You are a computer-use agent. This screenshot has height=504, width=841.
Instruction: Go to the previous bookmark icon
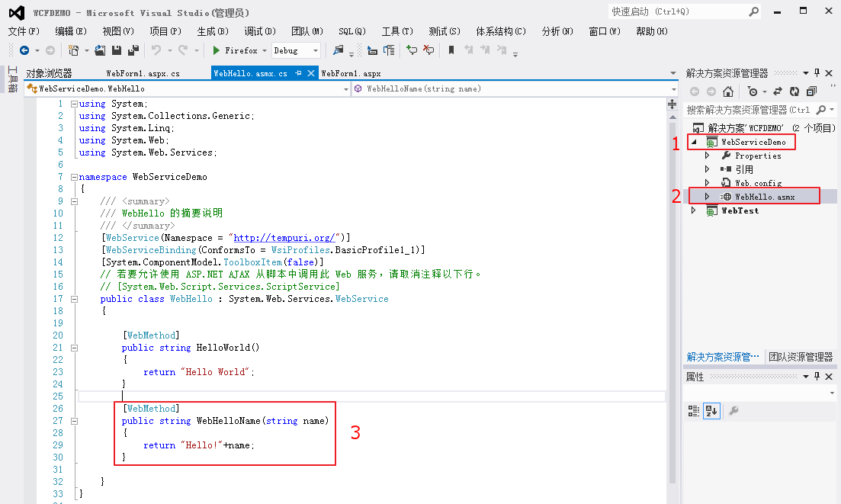click(469, 50)
